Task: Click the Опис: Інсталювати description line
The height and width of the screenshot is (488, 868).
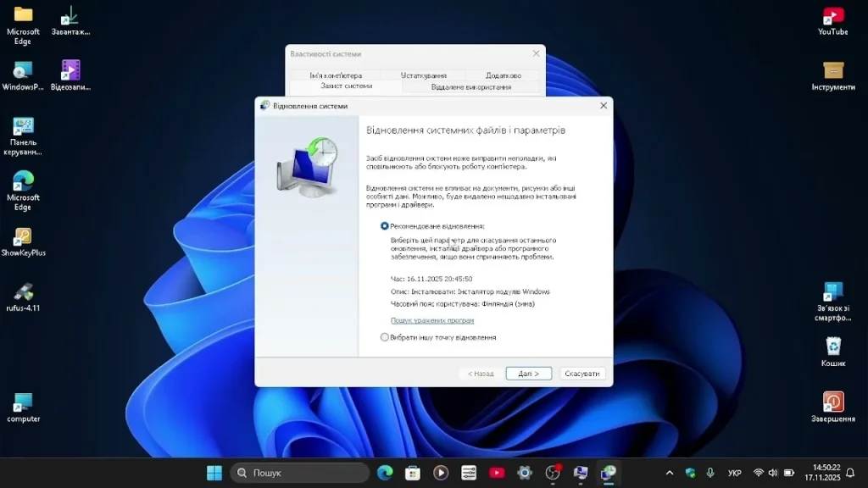Action: coord(470,291)
